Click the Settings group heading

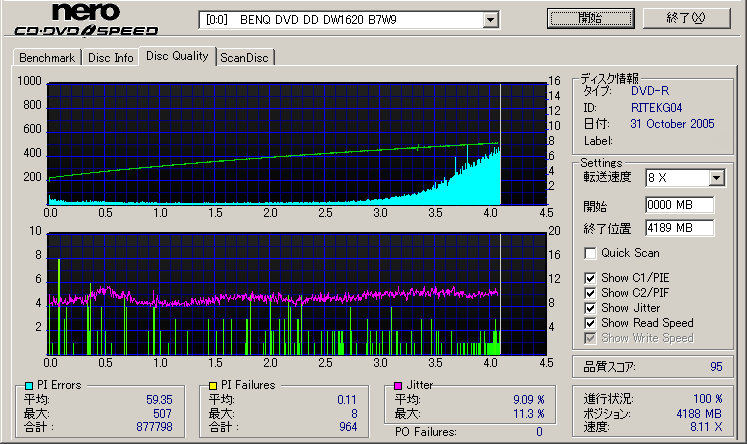click(x=601, y=163)
